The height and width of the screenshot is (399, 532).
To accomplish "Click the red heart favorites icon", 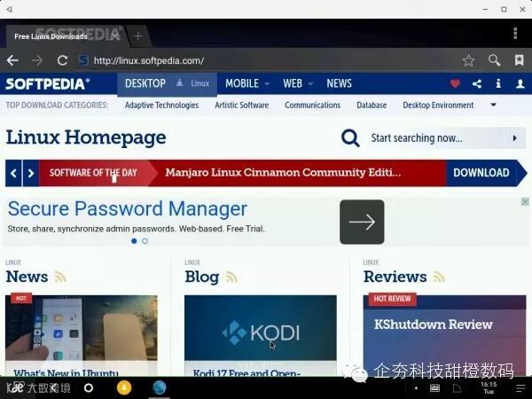I will point(455,83).
